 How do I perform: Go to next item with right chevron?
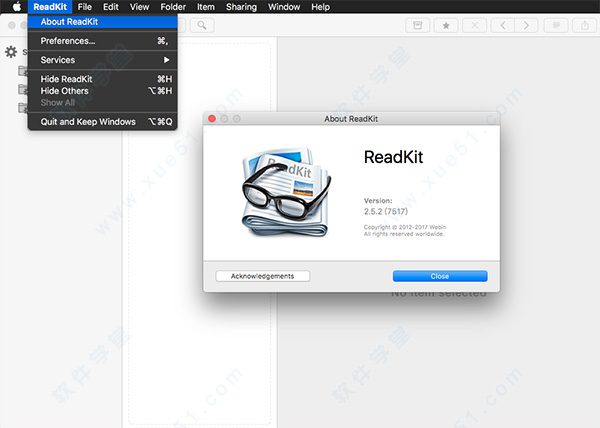coord(527,25)
